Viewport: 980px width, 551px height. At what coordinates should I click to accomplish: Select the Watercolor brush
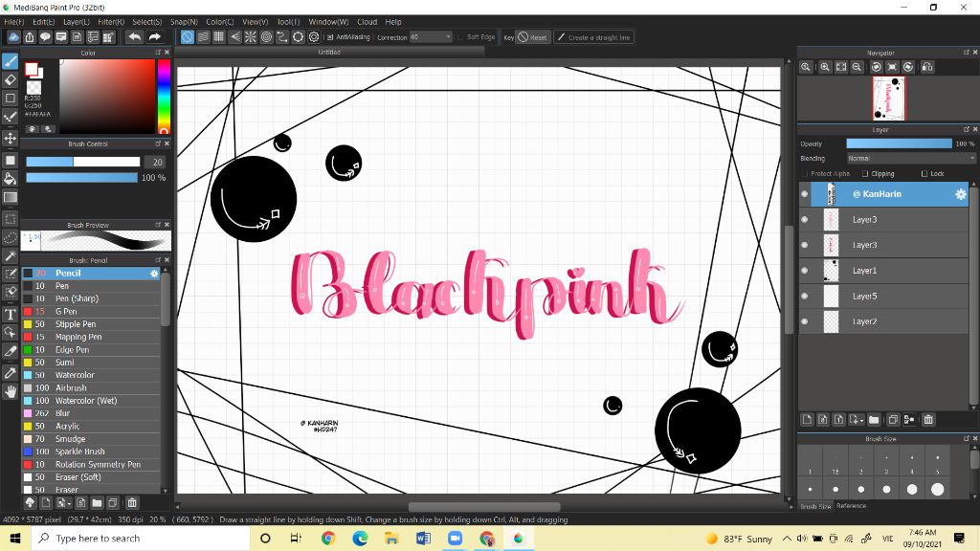tap(91, 375)
